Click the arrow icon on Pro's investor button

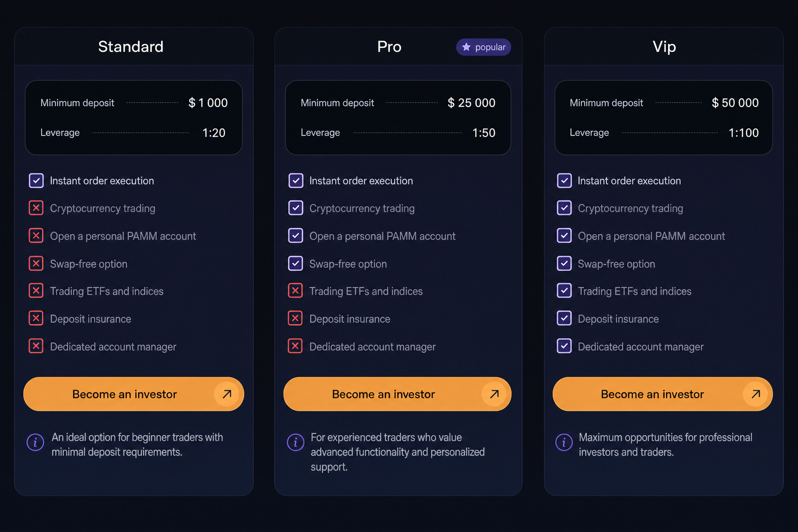click(494, 394)
